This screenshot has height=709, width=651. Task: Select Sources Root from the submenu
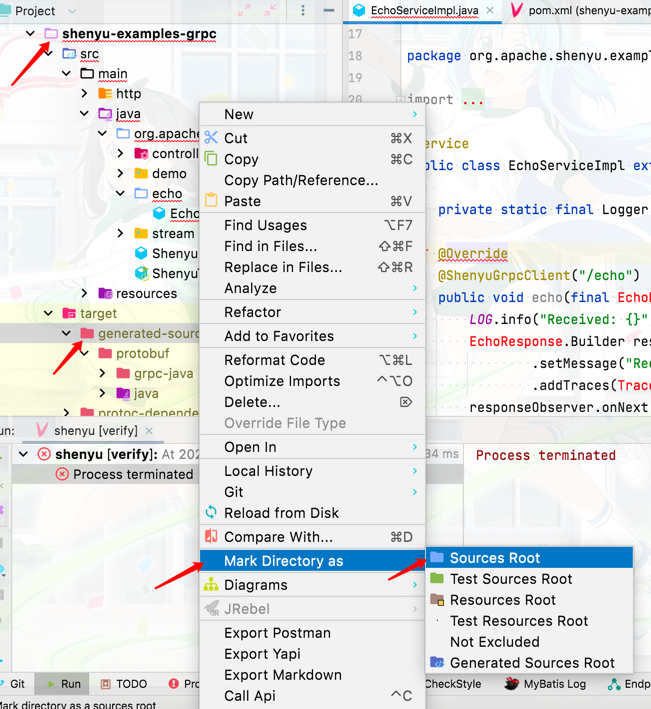coord(494,558)
